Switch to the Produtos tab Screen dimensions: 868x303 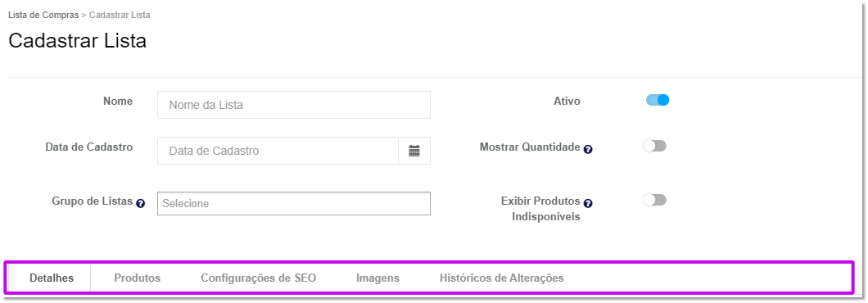pos(138,278)
